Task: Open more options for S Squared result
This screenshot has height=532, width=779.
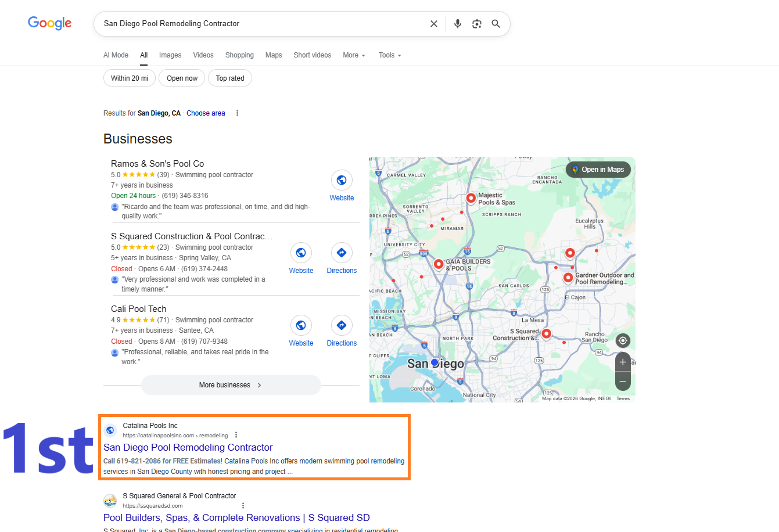Action: [243, 505]
